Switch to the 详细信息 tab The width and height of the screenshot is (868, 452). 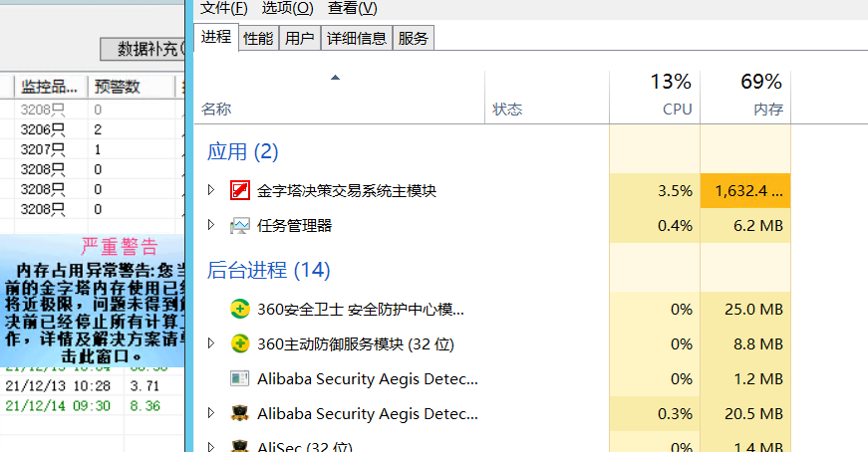pos(357,38)
